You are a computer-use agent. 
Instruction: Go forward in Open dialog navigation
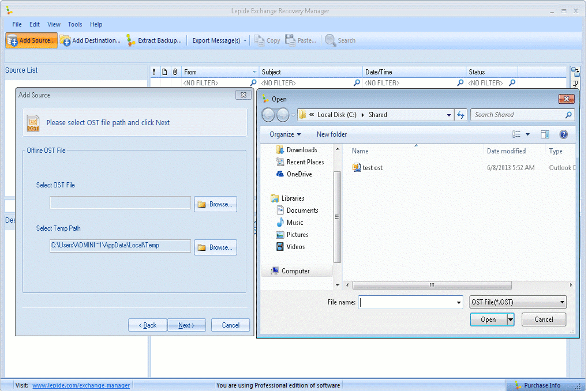click(x=283, y=115)
